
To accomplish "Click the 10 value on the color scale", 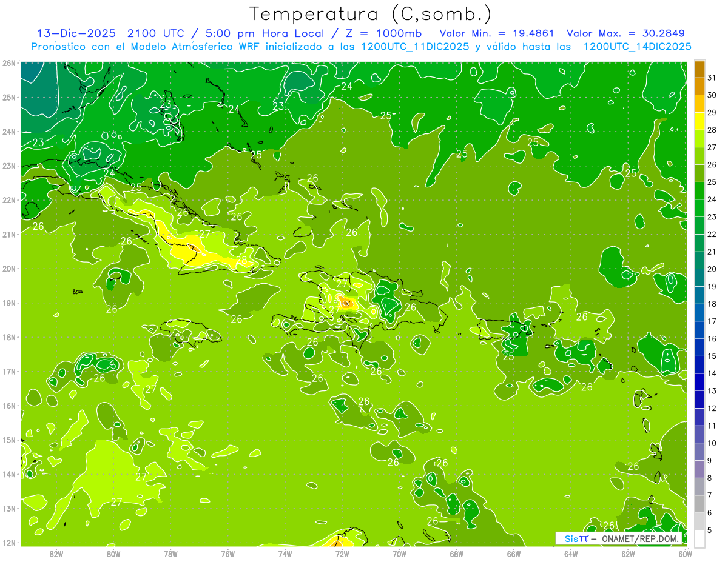I will click(x=712, y=443).
